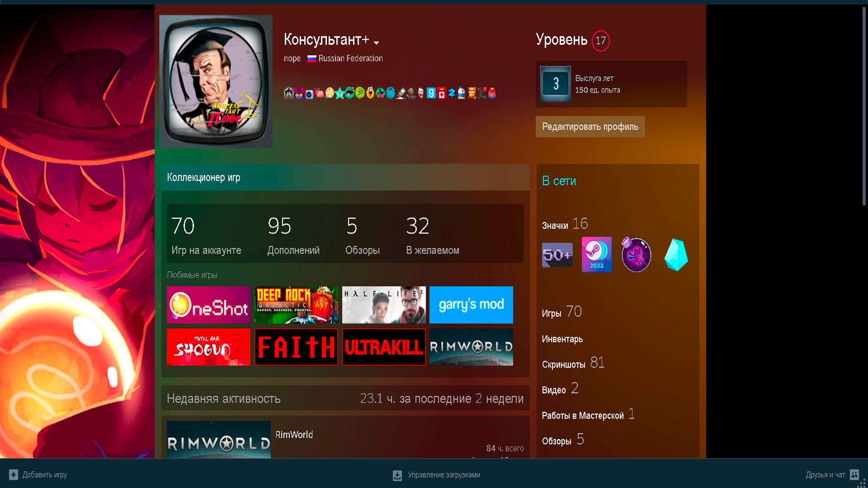
Task: Click the Years of Service badge icon
Action: point(556,84)
